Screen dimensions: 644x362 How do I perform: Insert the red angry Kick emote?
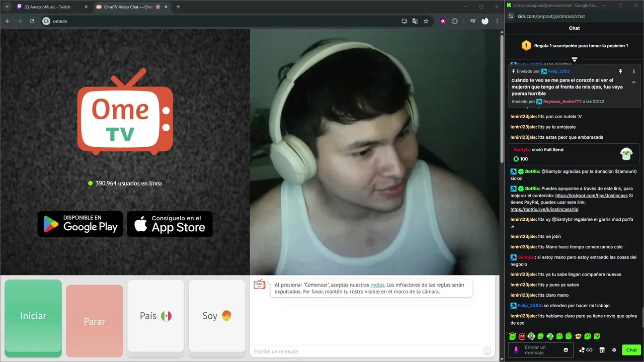[522, 336]
